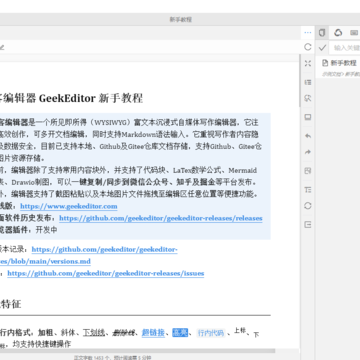Open the text formatting (T) sidebar icon
This screenshot has width=360, height=360.
tap(308, 190)
